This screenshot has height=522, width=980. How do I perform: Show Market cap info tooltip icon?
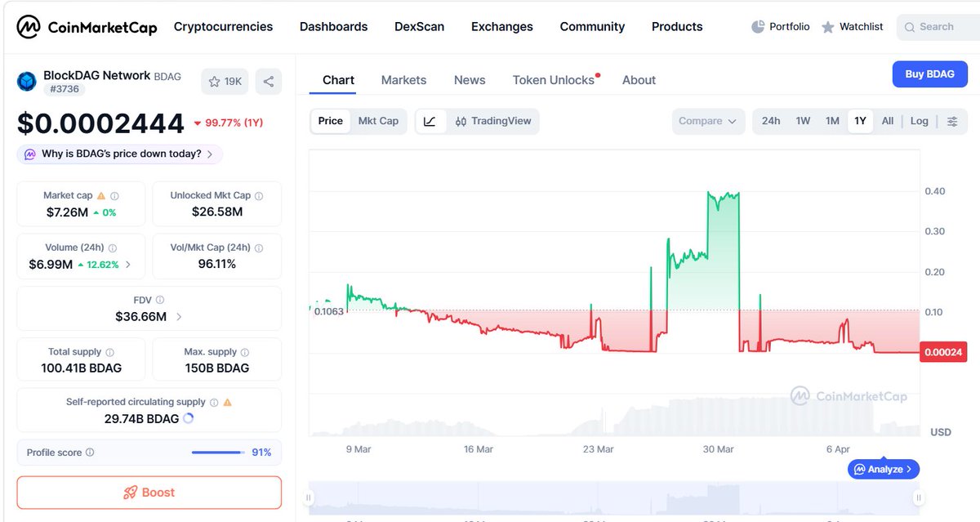(x=114, y=196)
